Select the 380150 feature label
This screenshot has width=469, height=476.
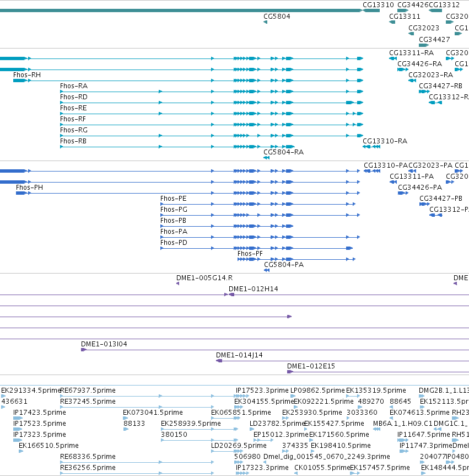coord(174,435)
